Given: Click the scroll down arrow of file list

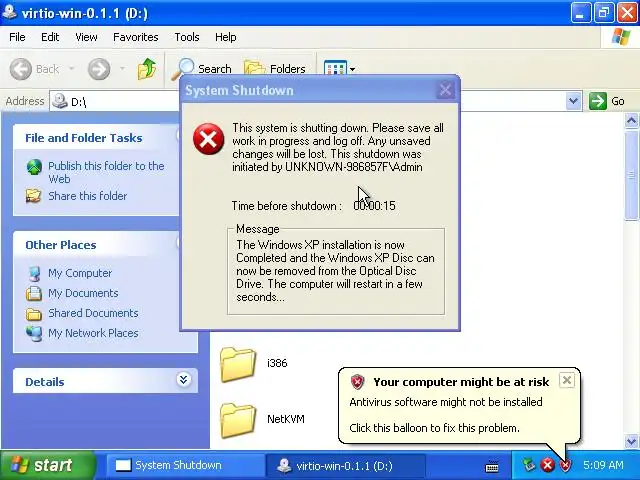Looking at the screenshot, I should 631,441.
